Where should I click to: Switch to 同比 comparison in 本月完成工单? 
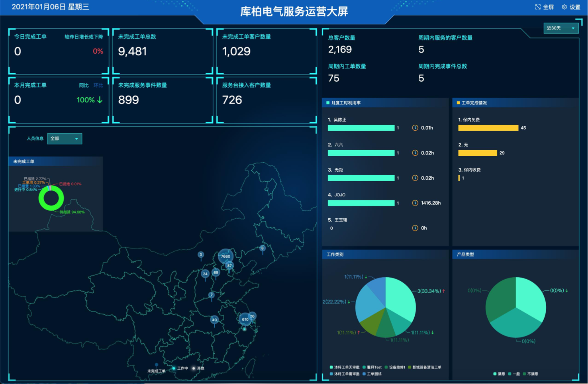(84, 85)
